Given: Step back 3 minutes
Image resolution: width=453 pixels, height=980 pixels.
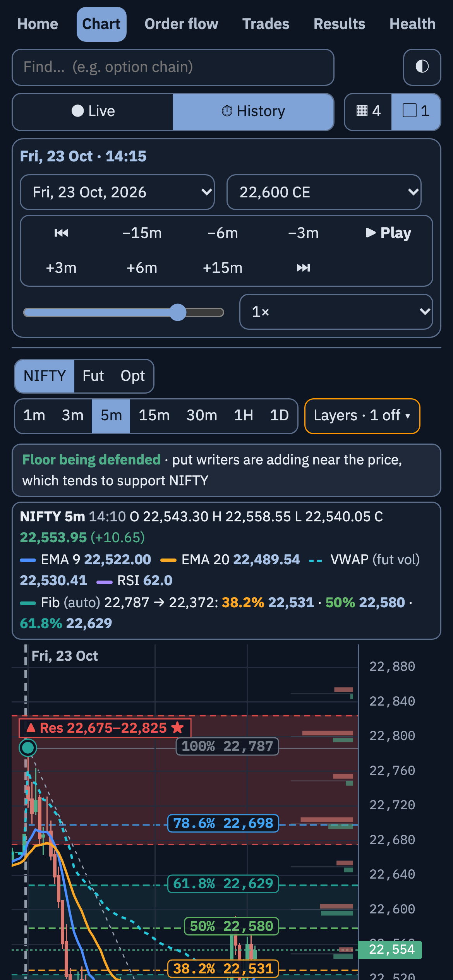Looking at the screenshot, I should pyautogui.click(x=304, y=233).
